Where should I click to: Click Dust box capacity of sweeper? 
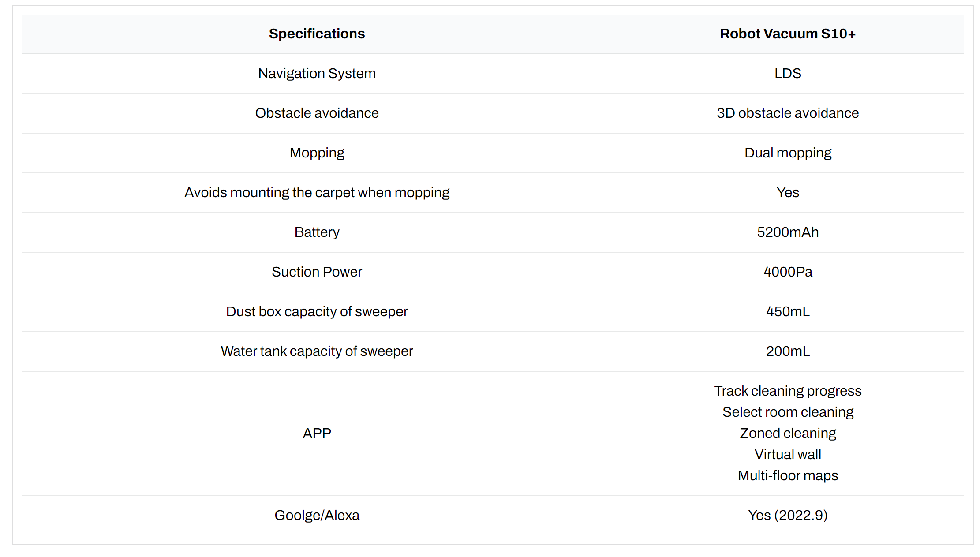[x=317, y=312]
